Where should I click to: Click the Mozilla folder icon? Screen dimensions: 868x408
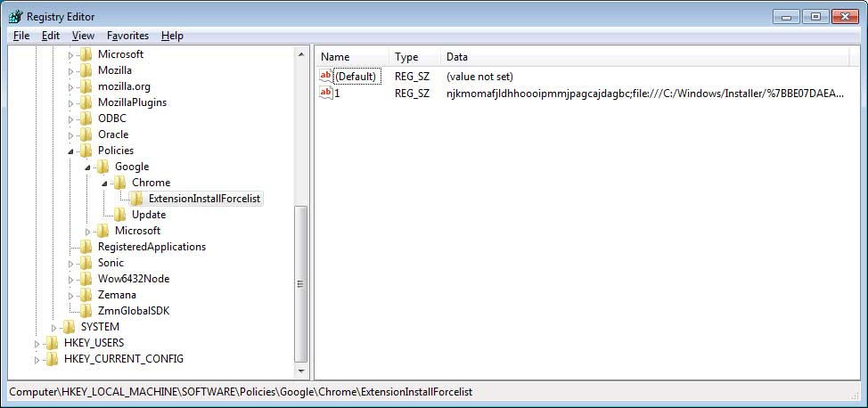point(86,70)
